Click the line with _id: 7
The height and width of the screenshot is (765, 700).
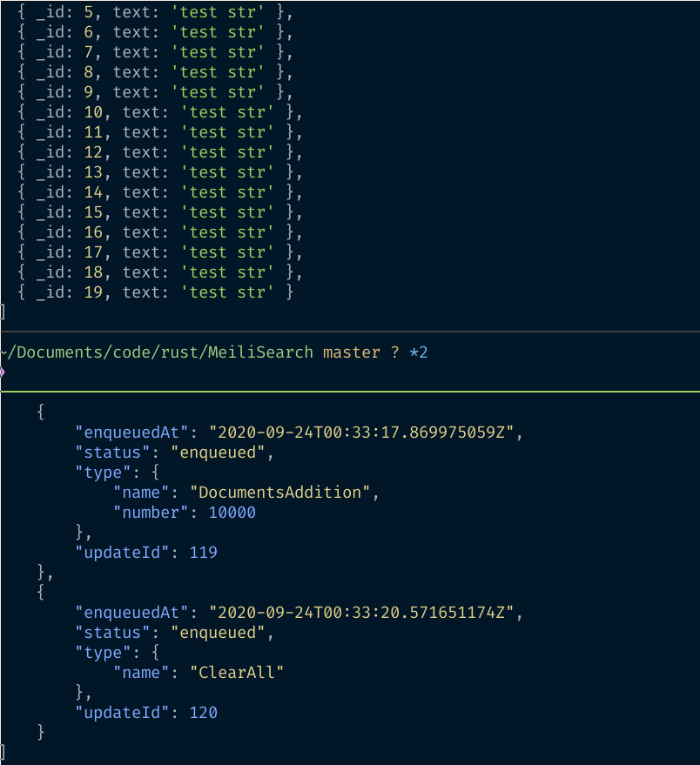coord(155,52)
